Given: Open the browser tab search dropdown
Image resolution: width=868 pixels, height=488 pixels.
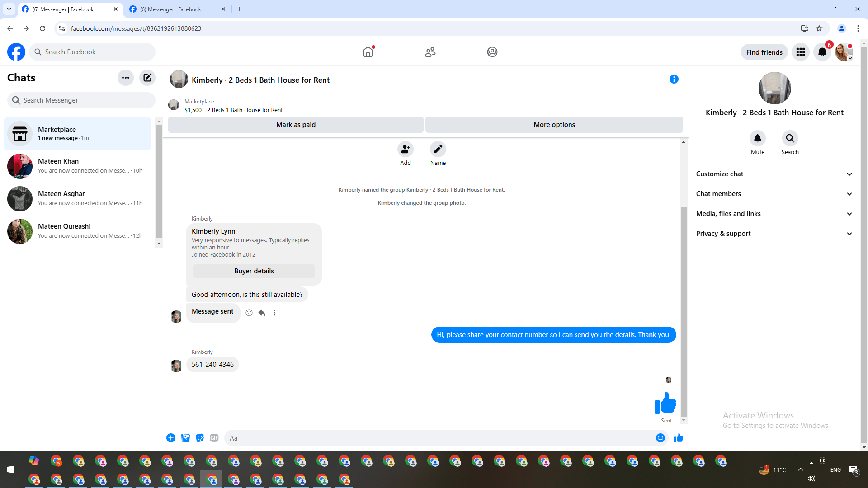Looking at the screenshot, I should (x=9, y=9).
